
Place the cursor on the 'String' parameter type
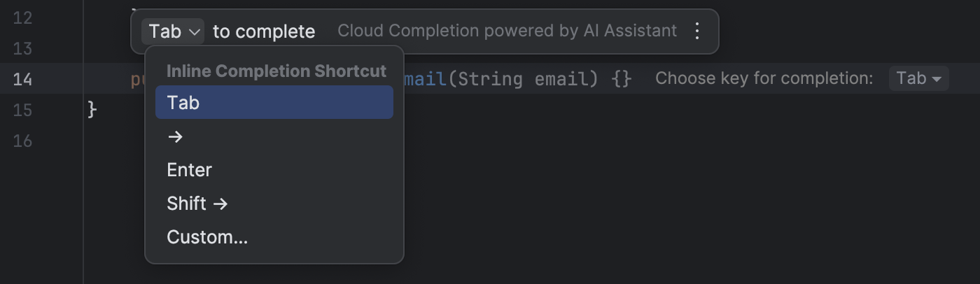(x=491, y=79)
